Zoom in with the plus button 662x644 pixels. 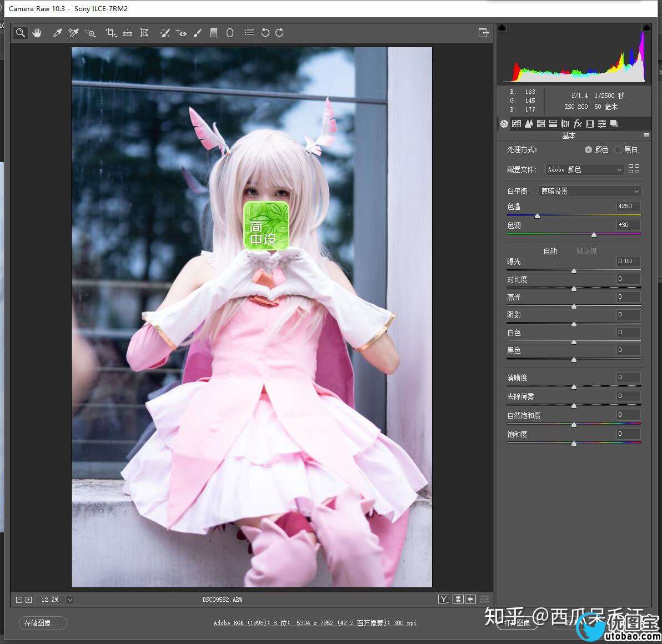click(x=29, y=600)
